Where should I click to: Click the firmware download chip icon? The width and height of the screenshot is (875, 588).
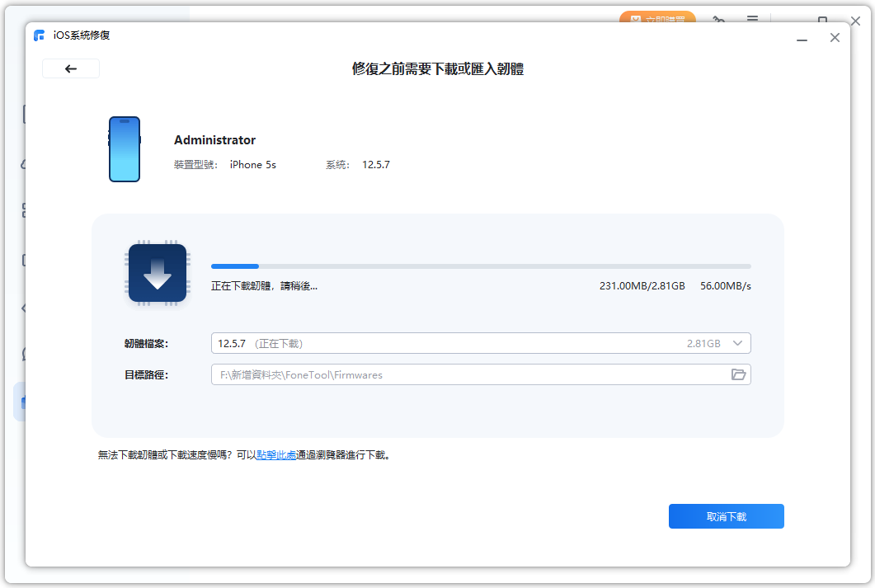point(157,273)
